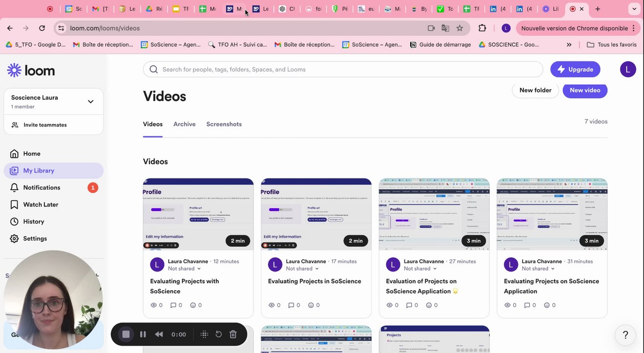
Task: Open Chrome profile avatar
Action: click(x=506, y=28)
